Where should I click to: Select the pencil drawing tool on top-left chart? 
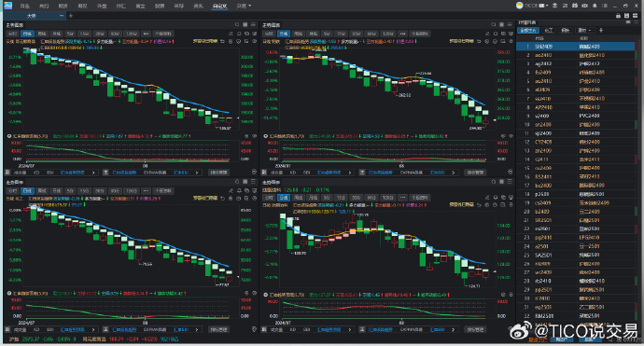click(231, 34)
